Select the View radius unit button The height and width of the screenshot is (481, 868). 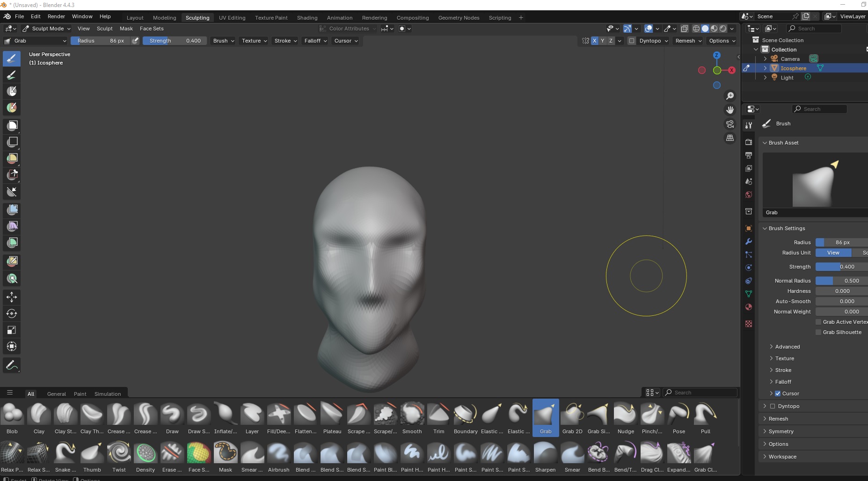[x=833, y=253]
